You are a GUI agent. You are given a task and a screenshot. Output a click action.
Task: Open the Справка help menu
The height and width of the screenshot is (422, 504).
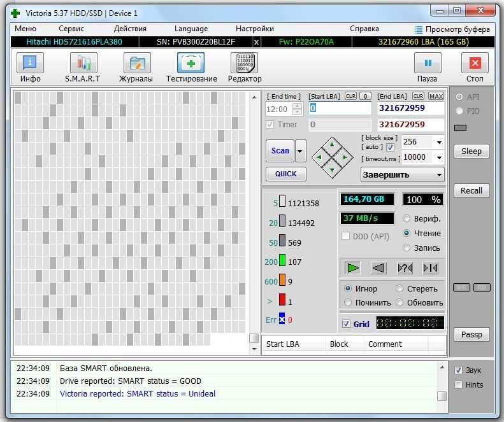pos(364,29)
